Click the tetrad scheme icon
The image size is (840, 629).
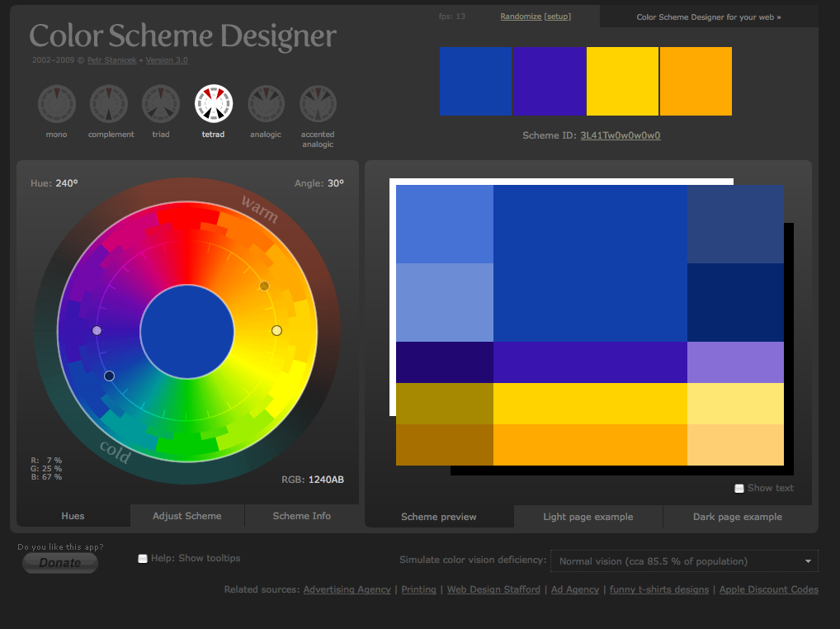(214, 104)
